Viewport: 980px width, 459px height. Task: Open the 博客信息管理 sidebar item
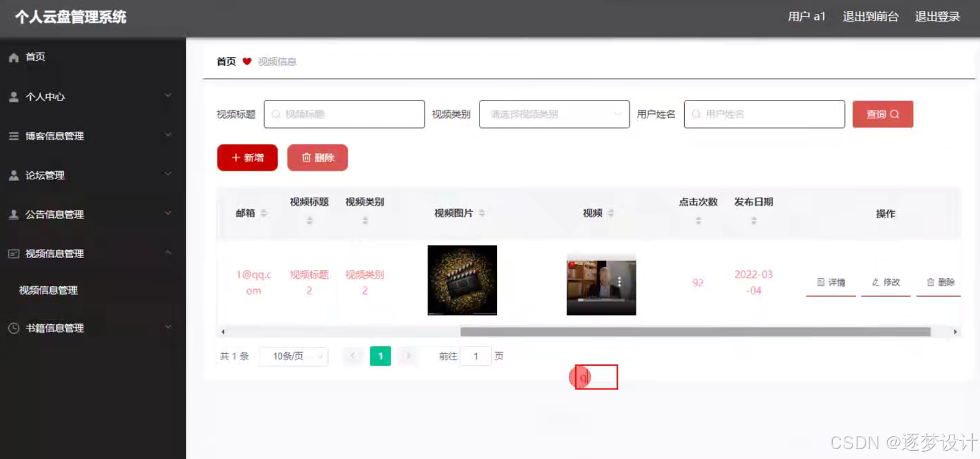(x=93, y=136)
